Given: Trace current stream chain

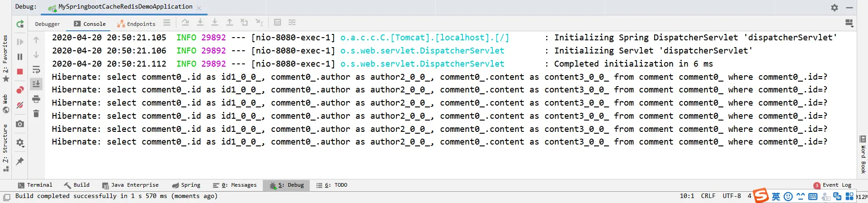Looking at the screenshot, I should (292, 22).
